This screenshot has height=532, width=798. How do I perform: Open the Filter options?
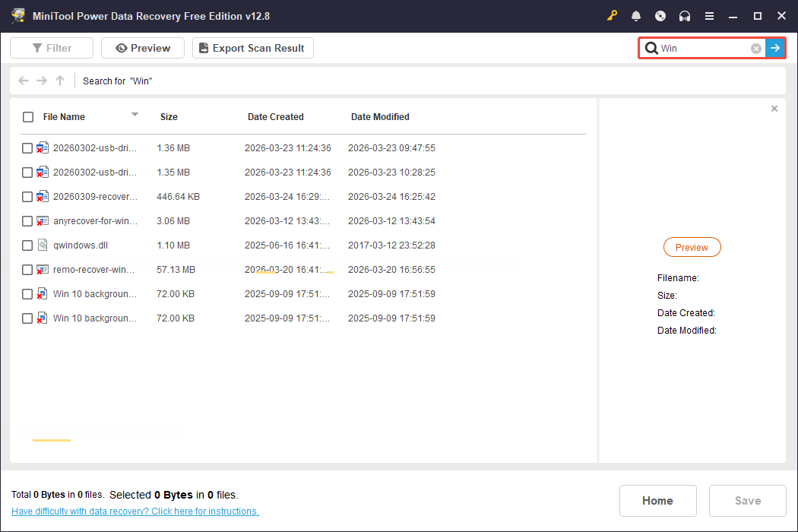click(51, 47)
